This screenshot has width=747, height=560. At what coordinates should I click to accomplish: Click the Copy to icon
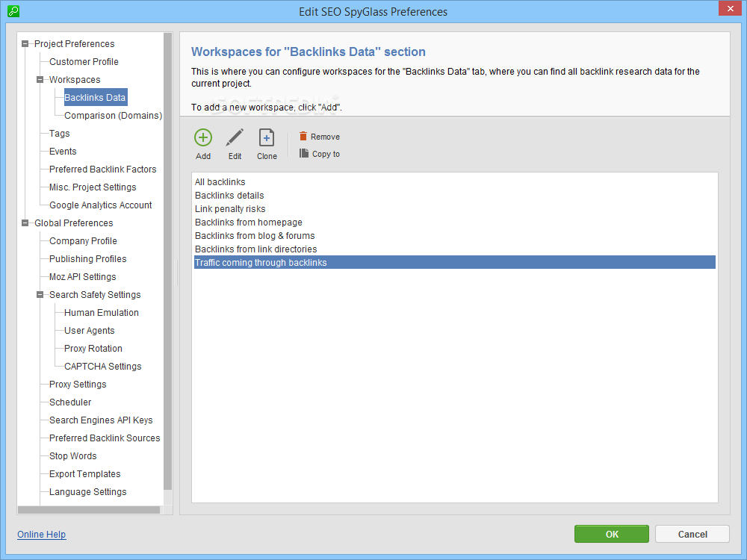[x=303, y=153]
